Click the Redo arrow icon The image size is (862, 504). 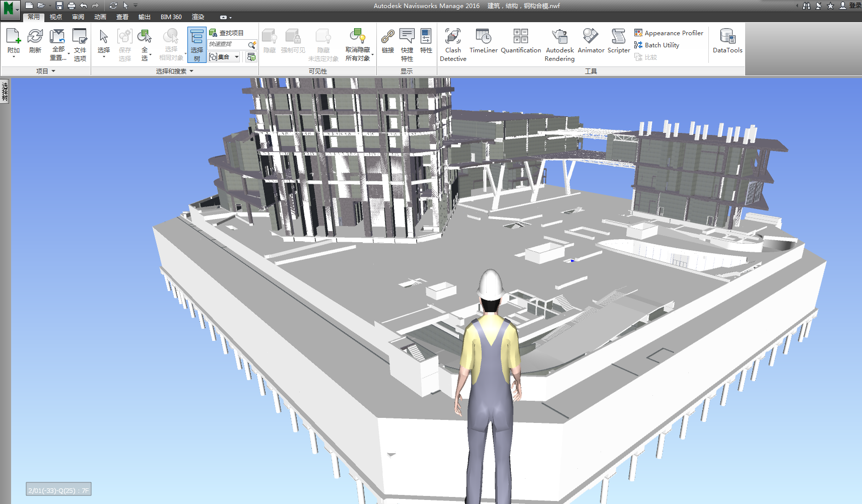point(95,6)
